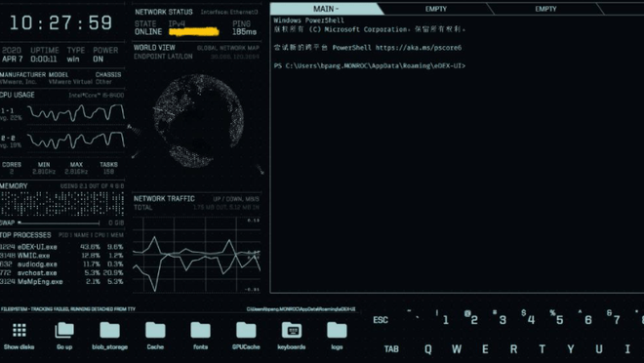Click the aka.ms/pscore6 link in terminal
Image resolution: width=644 pixels, height=363 pixels.
point(419,48)
